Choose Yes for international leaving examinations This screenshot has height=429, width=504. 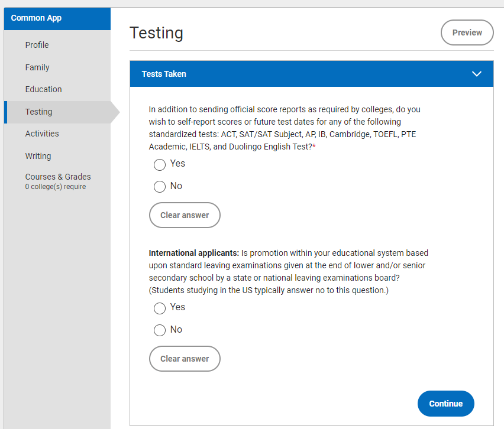(160, 308)
